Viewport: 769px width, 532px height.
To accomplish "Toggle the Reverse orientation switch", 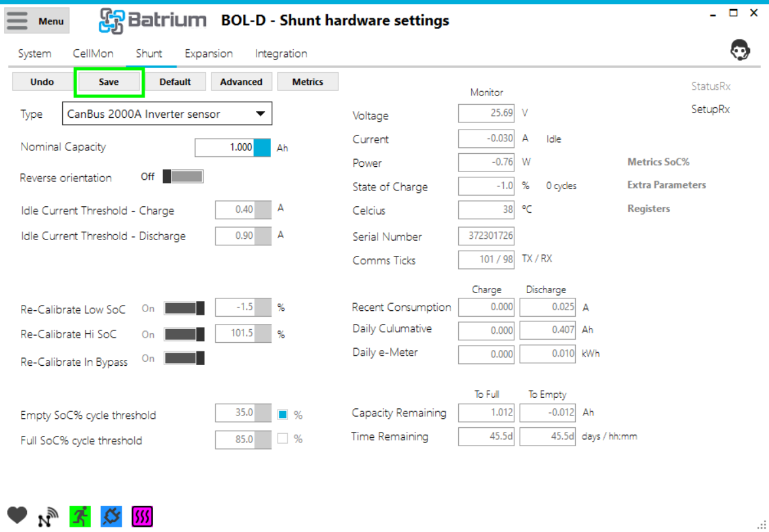I will (x=183, y=177).
